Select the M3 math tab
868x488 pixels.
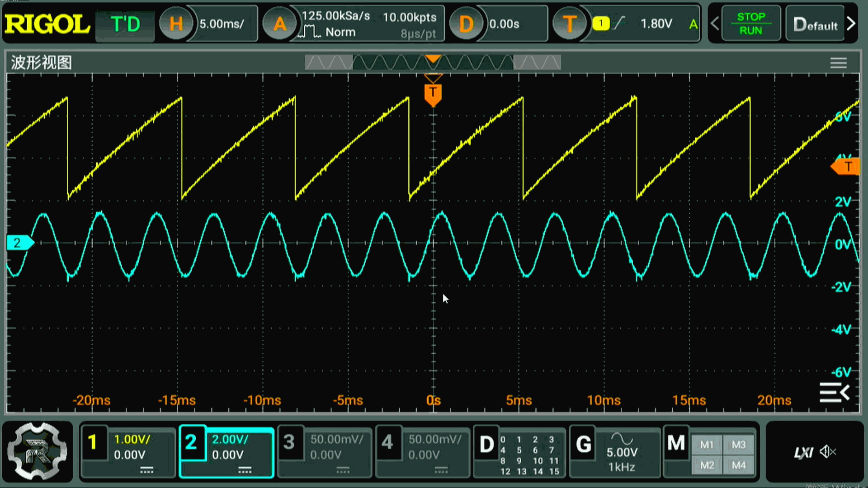click(739, 445)
